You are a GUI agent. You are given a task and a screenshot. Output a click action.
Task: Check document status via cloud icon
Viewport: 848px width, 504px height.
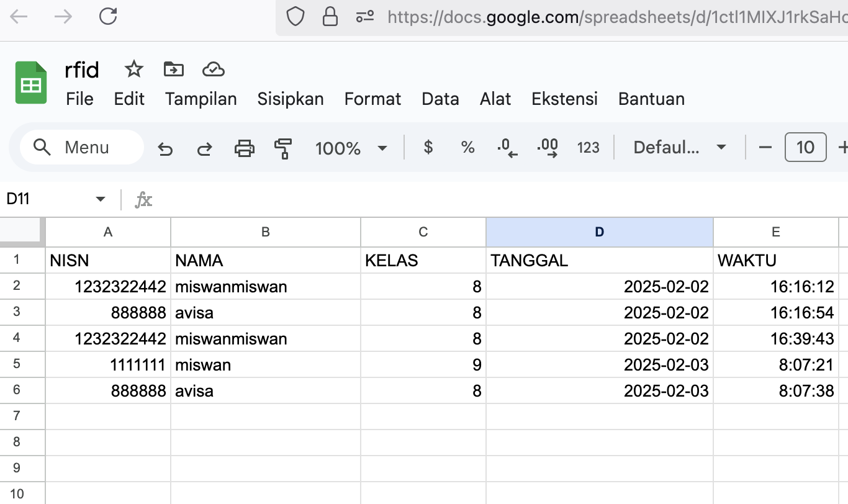coord(214,70)
